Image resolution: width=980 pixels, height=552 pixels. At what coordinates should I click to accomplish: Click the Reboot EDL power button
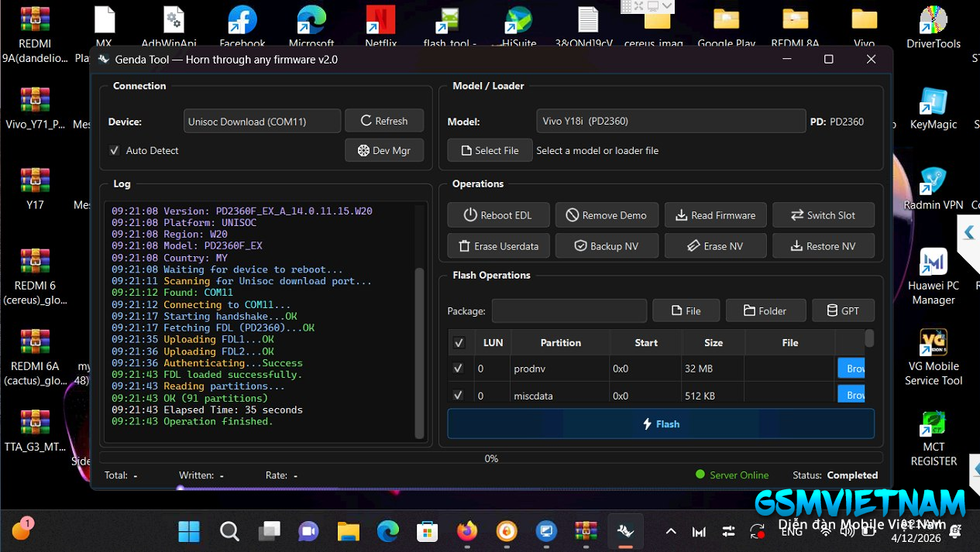click(x=499, y=215)
